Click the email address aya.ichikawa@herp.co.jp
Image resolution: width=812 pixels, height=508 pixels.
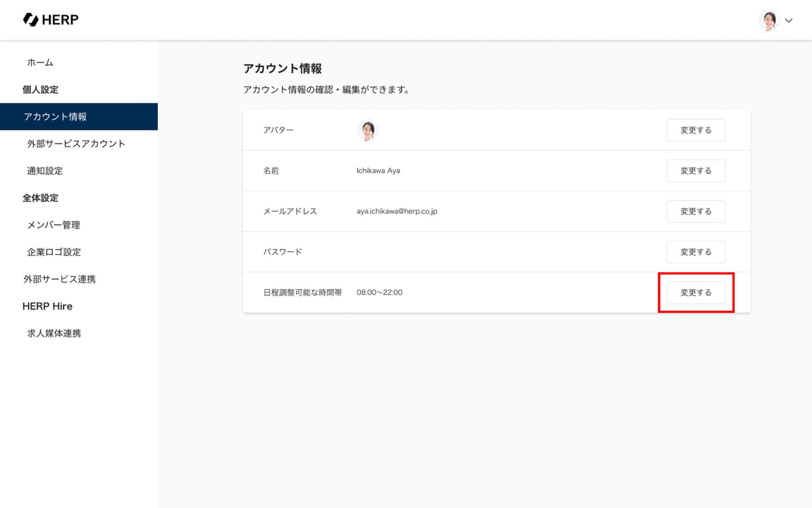coord(397,212)
